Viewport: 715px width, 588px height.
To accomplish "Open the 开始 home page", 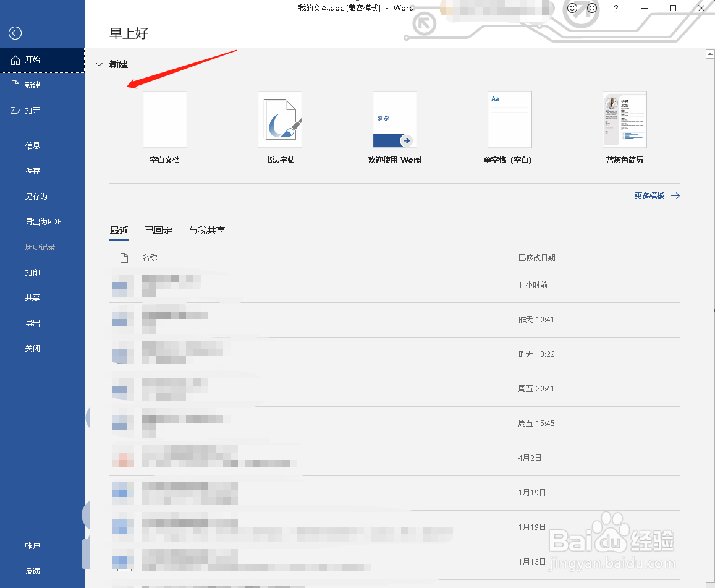I will pos(42,60).
